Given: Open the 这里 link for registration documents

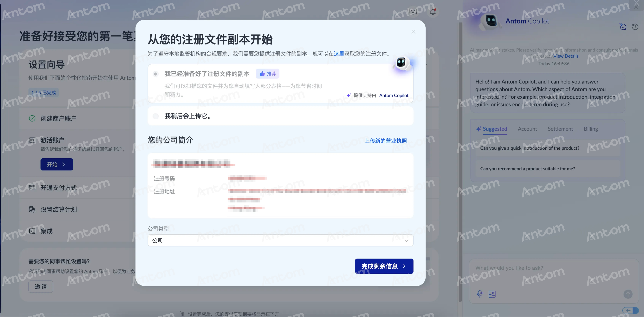Looking at the screenshot, I should click(339, 54).
